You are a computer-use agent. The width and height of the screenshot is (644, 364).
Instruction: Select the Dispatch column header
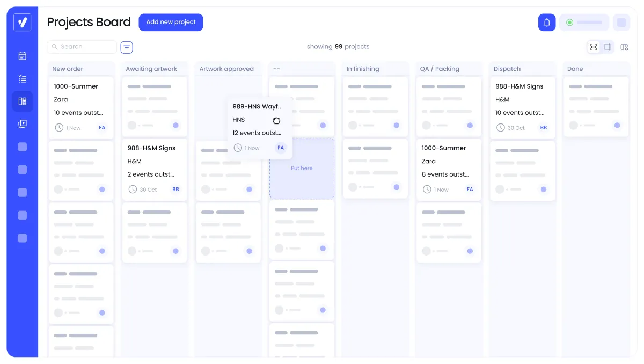click(507, 69)
